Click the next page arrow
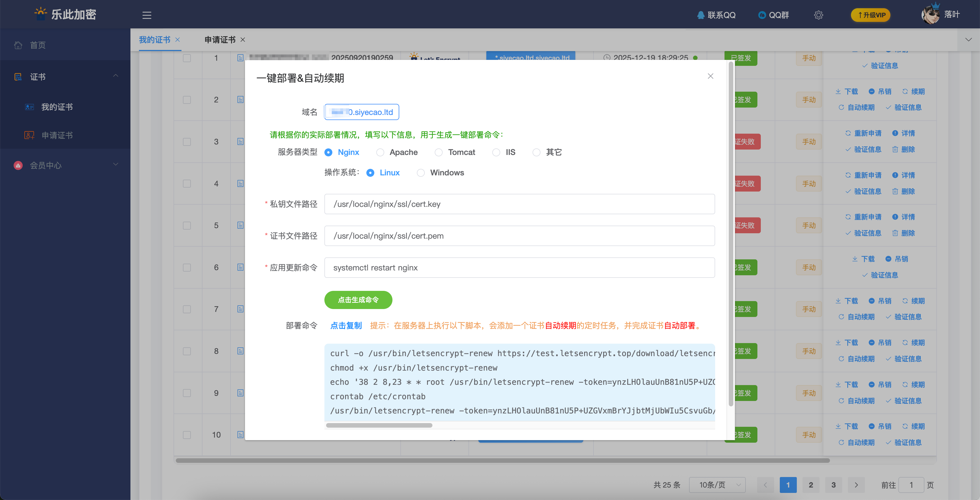Screen dimensions: 980x500 pos(856,485)
